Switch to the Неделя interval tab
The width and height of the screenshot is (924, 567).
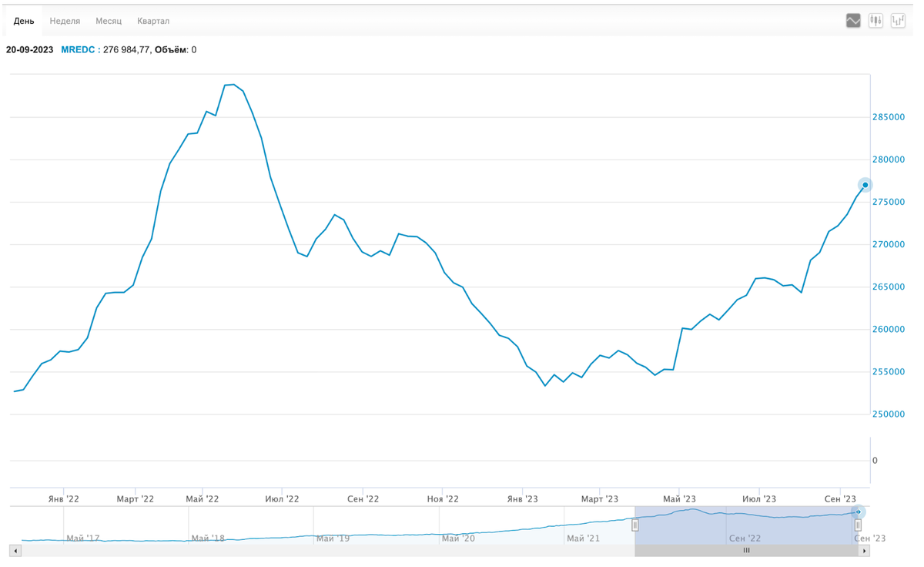coord(65,21)
